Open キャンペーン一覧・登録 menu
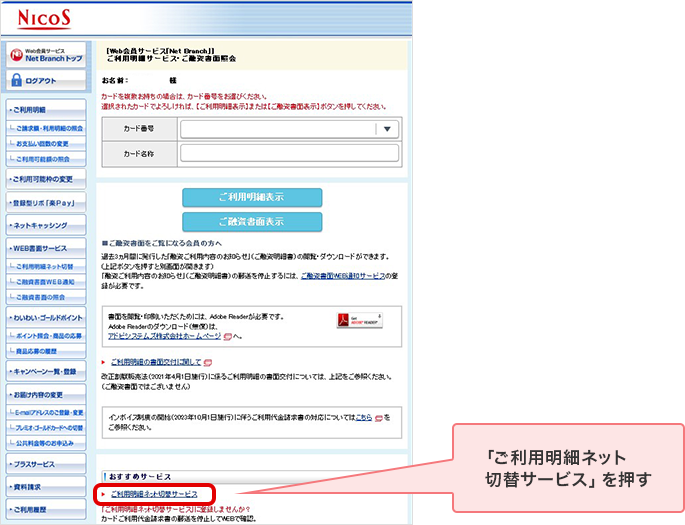 (x=46, y=371)
